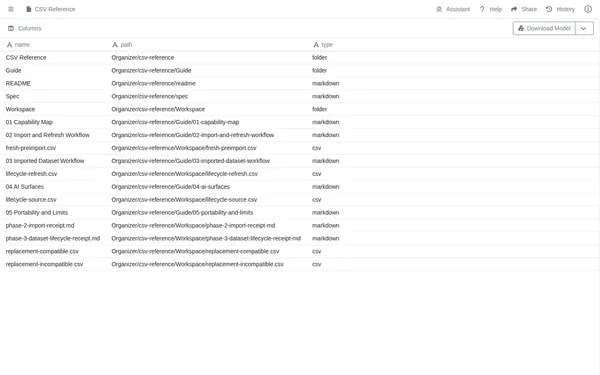Click path Organizer/csv-reference/Guide cell
The height and width of the screenshot is (375, 600).
(151, 70)
